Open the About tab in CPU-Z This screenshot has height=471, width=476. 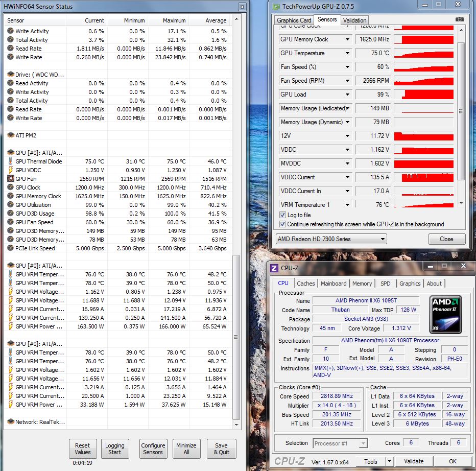click(x=434, y=284)
